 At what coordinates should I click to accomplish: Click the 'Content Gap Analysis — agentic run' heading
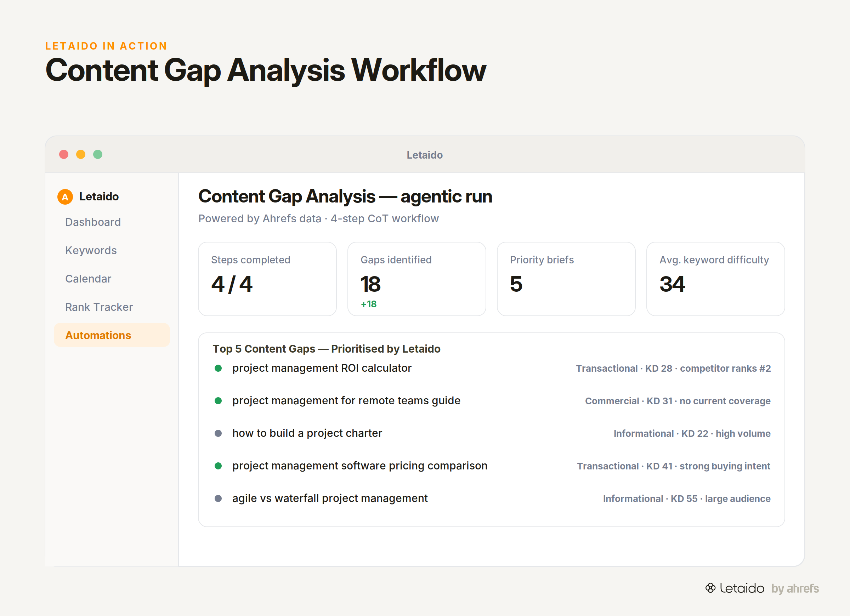pos(345,196)
